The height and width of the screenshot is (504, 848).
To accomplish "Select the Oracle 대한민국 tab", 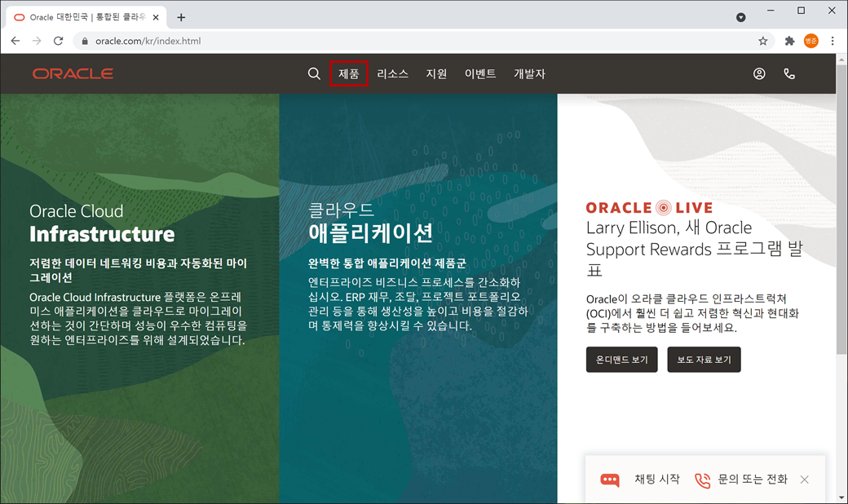I will coord(86,17).
